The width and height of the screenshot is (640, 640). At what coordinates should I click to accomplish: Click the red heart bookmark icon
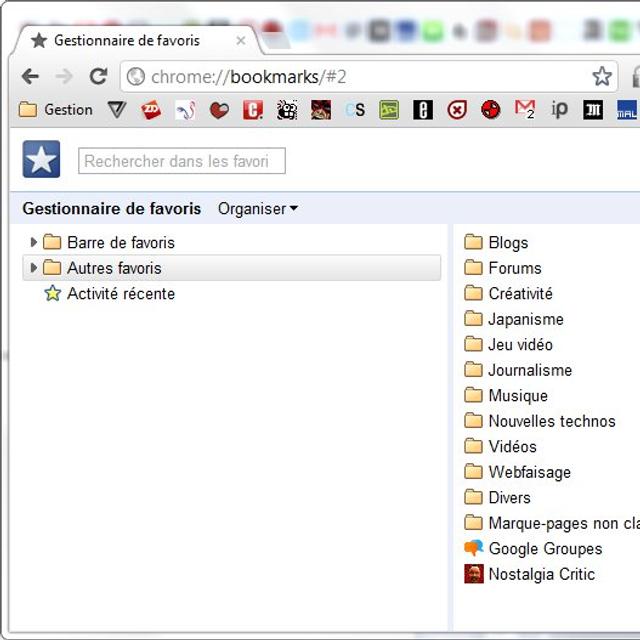pyautogui.click(x=219, y=110)
